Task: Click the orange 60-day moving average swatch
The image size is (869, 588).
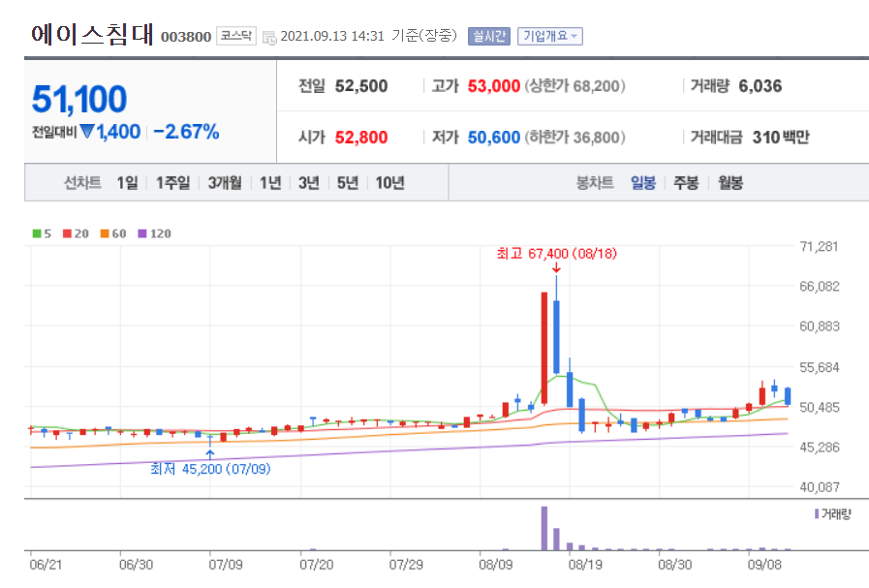Action: tap(105, 233)
